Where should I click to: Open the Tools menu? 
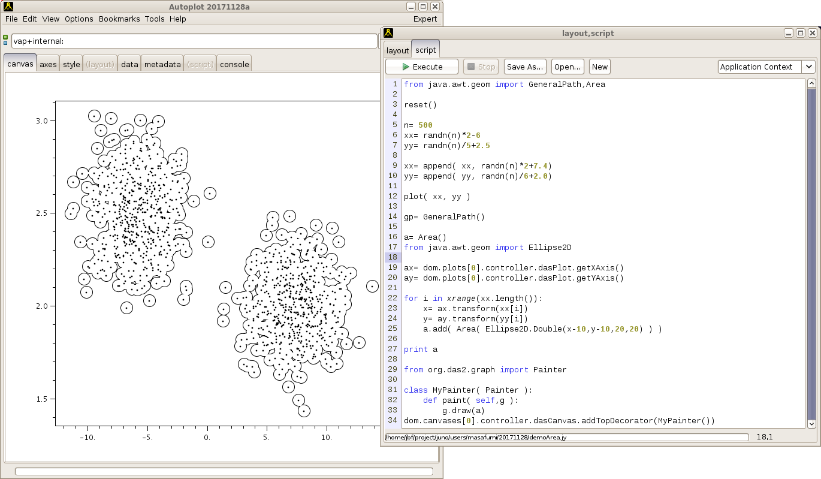click(154, 19)
